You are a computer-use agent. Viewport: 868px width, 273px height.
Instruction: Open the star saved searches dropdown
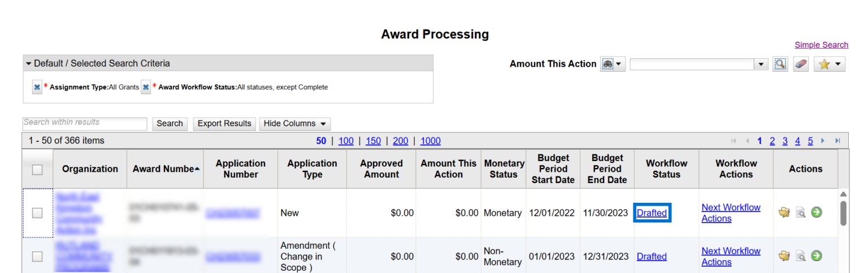[829, 64]
